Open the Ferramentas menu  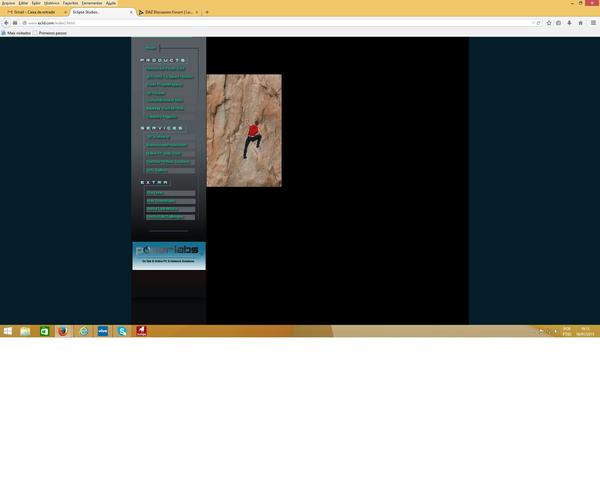coord(92,3)
